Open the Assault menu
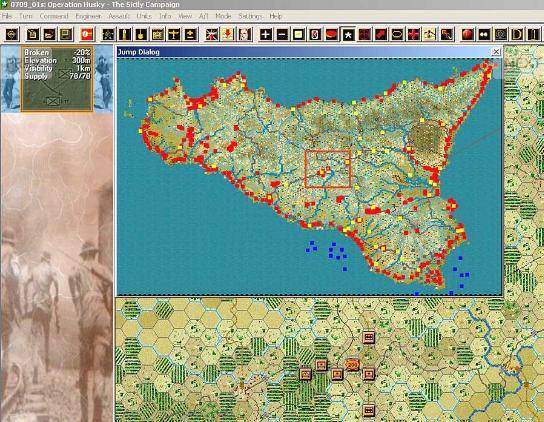Image resolution: width=544 pixels, height=422 pixels. coord(119,16)
